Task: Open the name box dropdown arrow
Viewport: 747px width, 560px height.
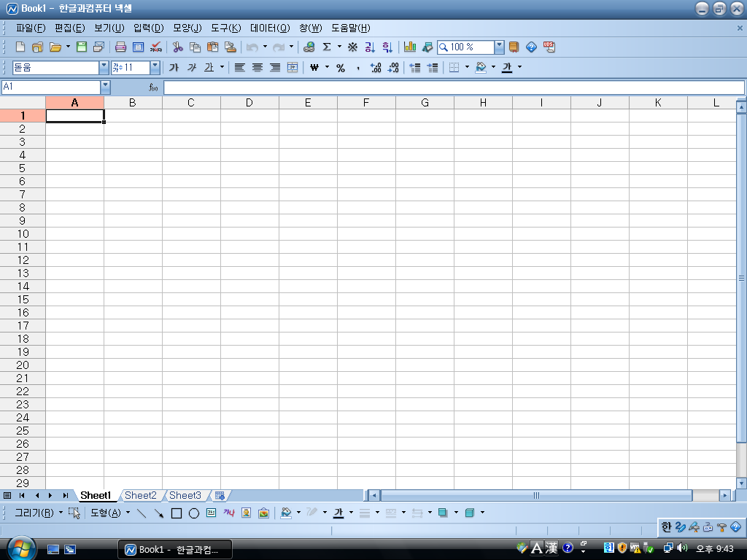Action: click(105, 87)
